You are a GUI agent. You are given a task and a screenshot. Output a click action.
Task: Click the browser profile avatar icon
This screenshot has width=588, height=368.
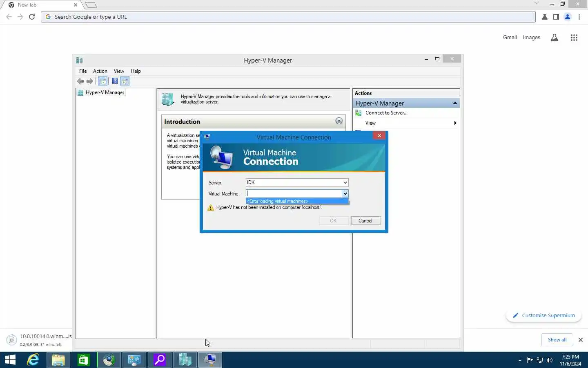coord(568,17)
